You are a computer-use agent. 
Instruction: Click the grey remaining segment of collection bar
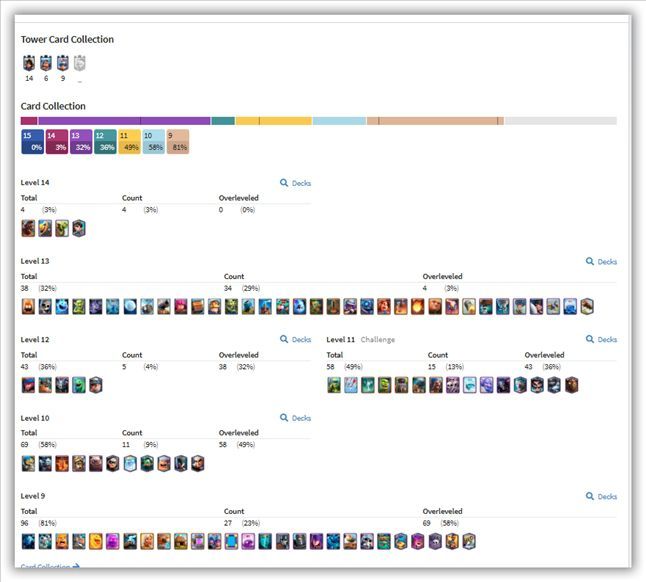tap(560, 121)
